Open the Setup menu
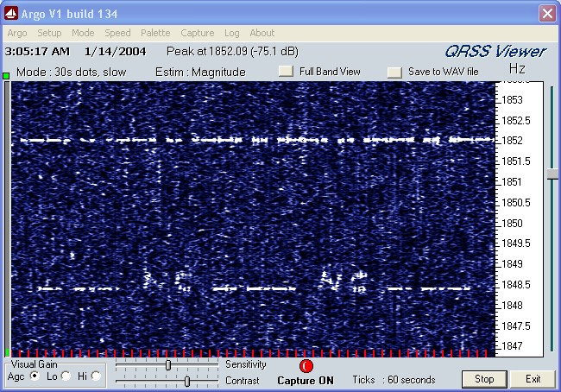 tap(49, 33)
